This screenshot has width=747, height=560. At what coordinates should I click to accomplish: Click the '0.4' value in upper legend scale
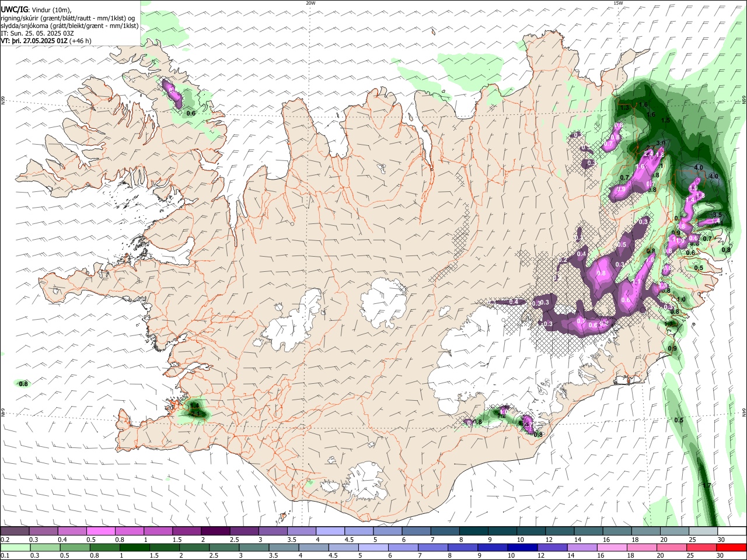tap(62, 540)
